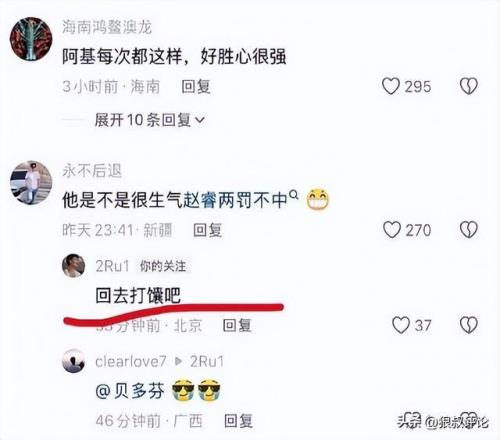Open clearlove7's avatar
Viewport: 500px width, 440px height.
click(74, 361)
